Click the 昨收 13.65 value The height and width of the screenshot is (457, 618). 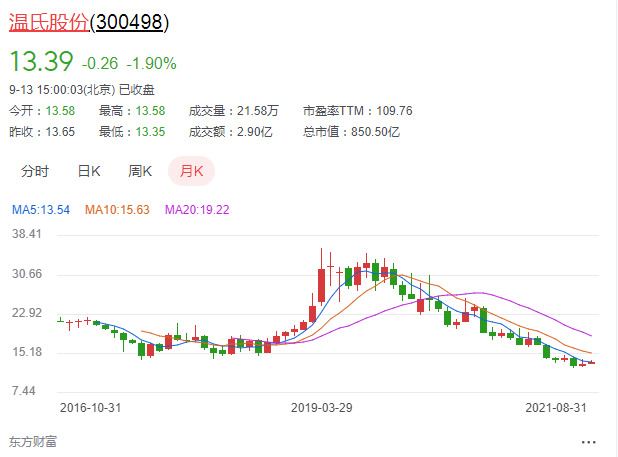(x=60, y=132)
